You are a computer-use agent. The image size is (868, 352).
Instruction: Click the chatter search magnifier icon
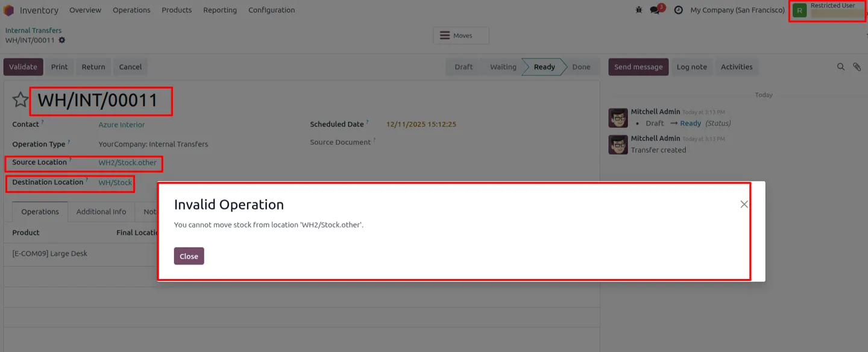(841, 67)
